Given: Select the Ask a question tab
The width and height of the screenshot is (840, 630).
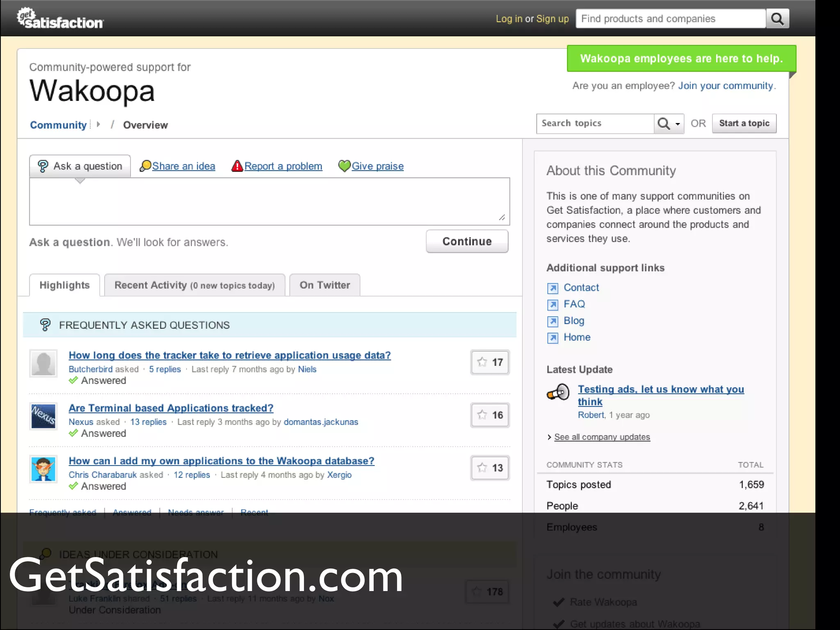Looking at the screenshot, I should click(80, 166).
